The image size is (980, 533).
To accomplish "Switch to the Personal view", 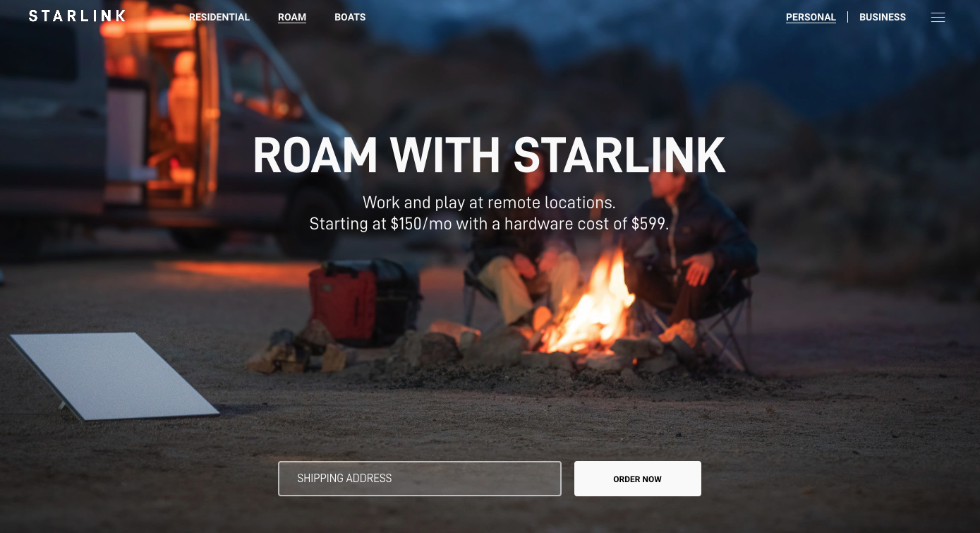I will pyautogui.click(x=811, y=17).
